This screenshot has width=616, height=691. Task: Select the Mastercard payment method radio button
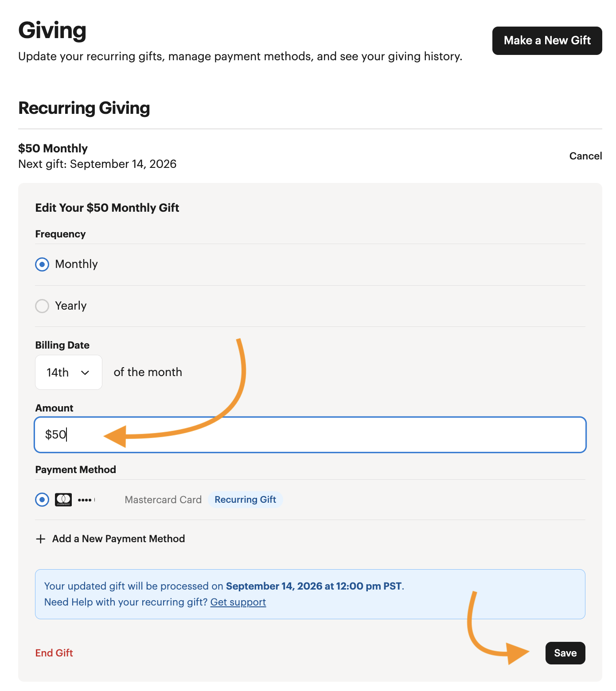42,500
